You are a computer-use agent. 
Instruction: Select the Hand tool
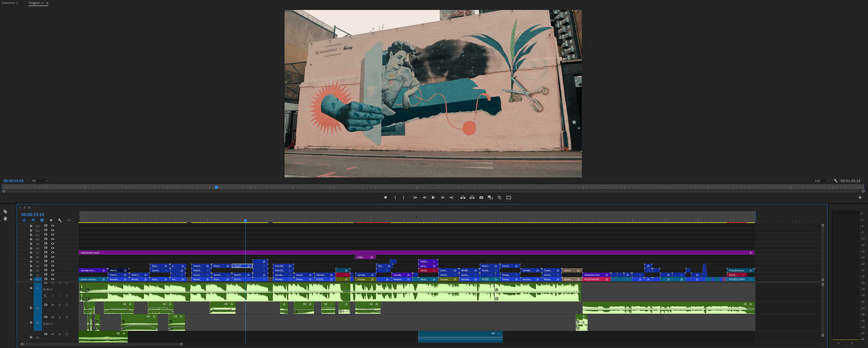click(x=5, y=219)
